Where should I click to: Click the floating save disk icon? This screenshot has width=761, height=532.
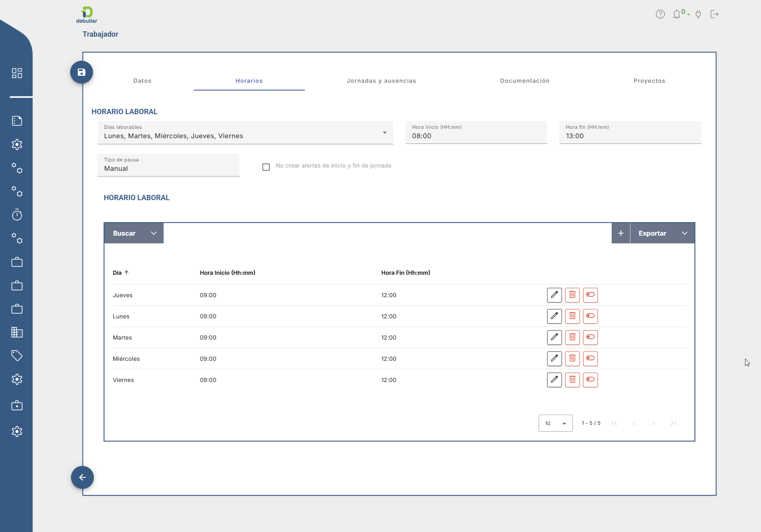point(82,72)
